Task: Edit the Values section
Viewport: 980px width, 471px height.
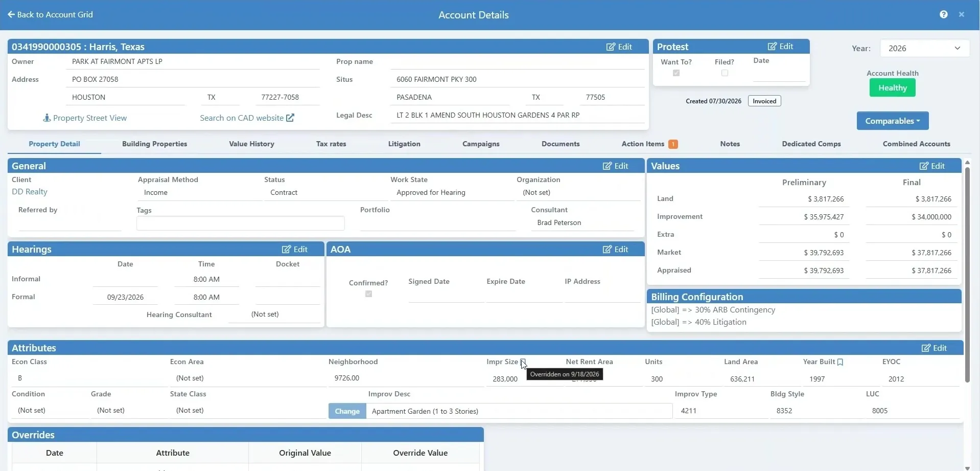Action: (x=932, y=166)
